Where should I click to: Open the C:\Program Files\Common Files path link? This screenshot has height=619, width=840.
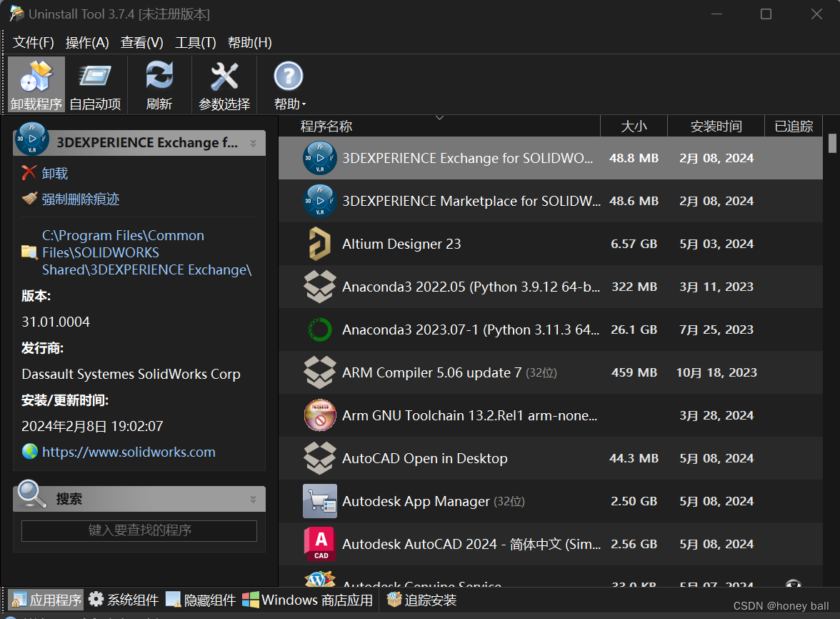tap(147, 252)
